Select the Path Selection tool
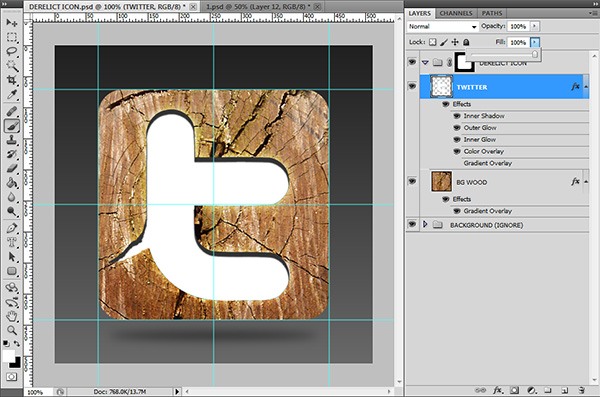Image resolution: width=600 pixels, height=397 pixels. pyautogui.click(x=11, y=256)
